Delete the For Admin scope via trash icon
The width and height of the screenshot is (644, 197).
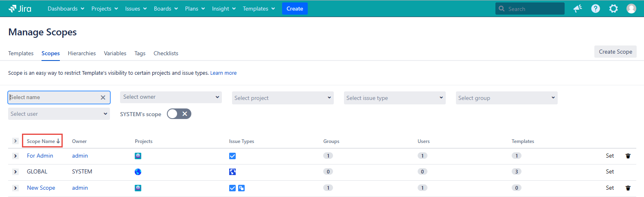(x=628, y=156)
